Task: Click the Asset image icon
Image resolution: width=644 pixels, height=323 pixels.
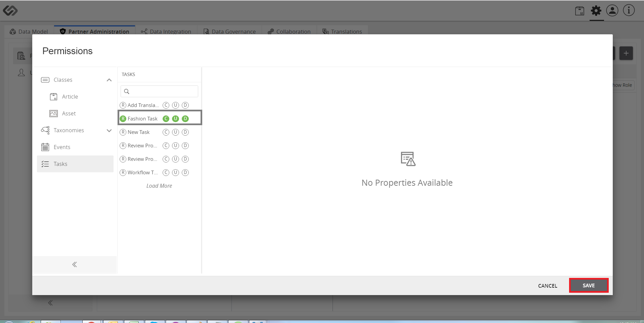Action: 53,114
